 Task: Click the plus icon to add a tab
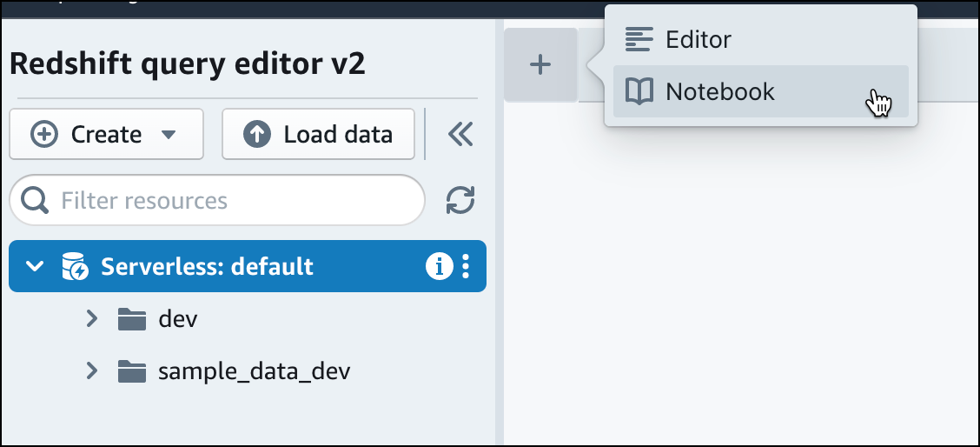click(x=540, y=65)
